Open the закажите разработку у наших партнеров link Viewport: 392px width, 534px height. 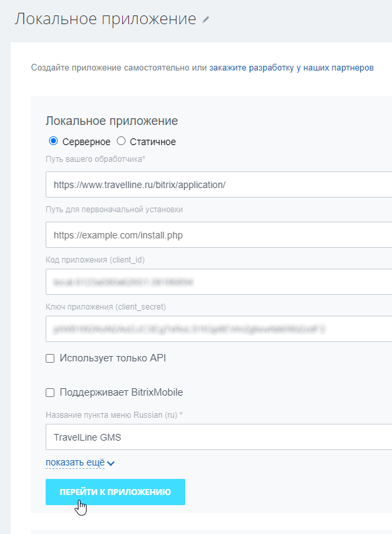coord(291,68)
